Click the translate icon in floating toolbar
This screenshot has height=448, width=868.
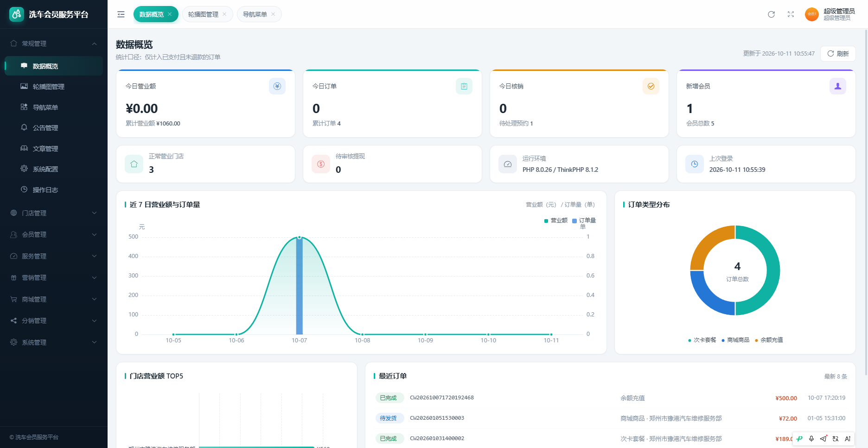click(836, 439)
